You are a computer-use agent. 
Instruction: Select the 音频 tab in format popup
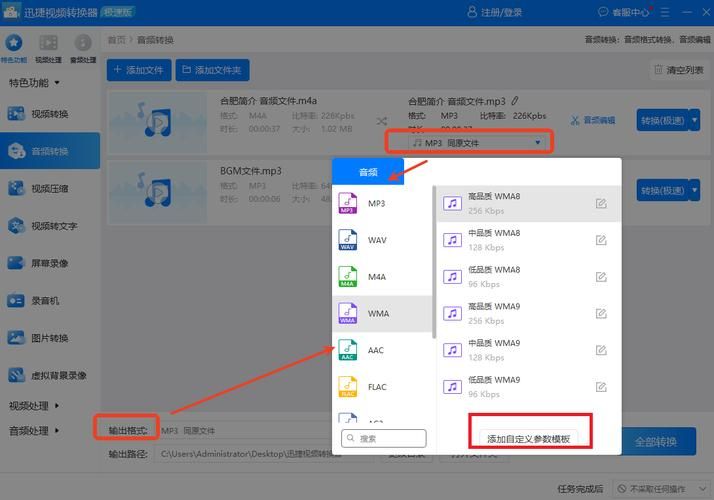coord(368,172)
